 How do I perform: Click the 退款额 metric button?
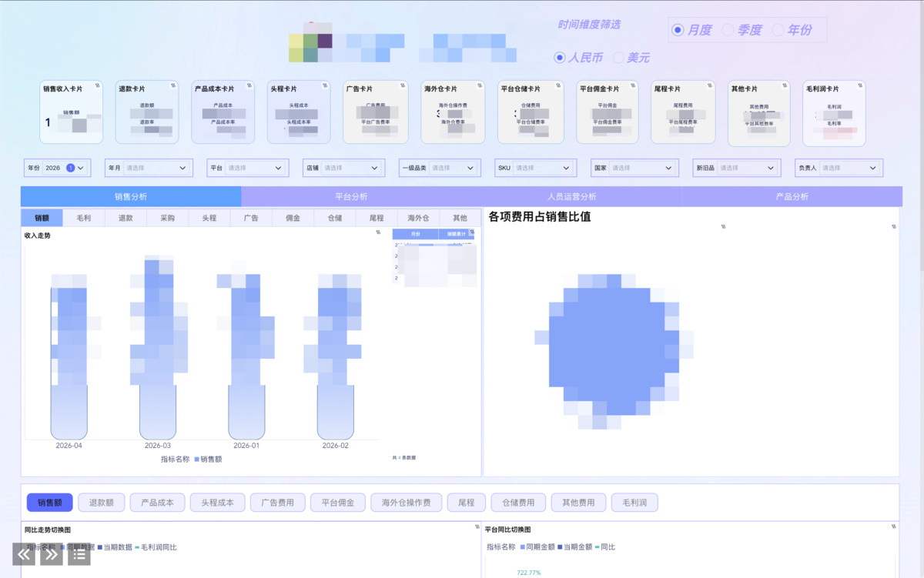(x=101, y=503)
